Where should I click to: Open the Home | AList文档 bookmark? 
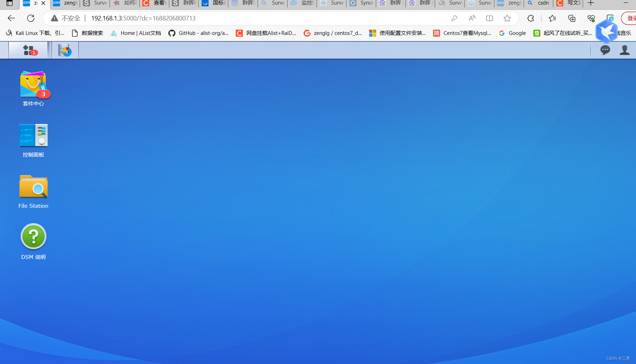point(136,33)
